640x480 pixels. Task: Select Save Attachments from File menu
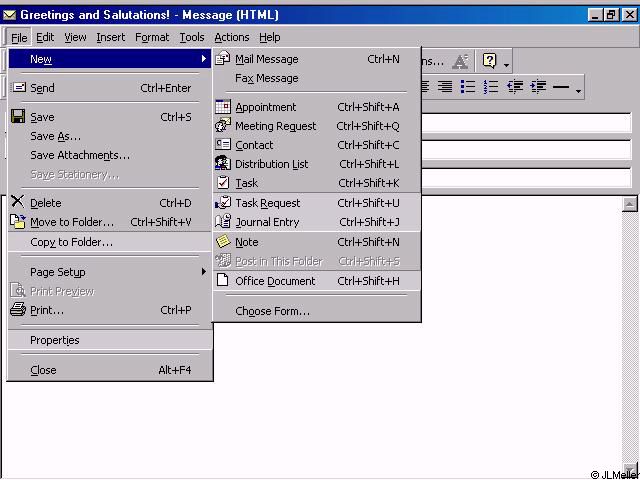pyautogui.click(x=80, y=155)
